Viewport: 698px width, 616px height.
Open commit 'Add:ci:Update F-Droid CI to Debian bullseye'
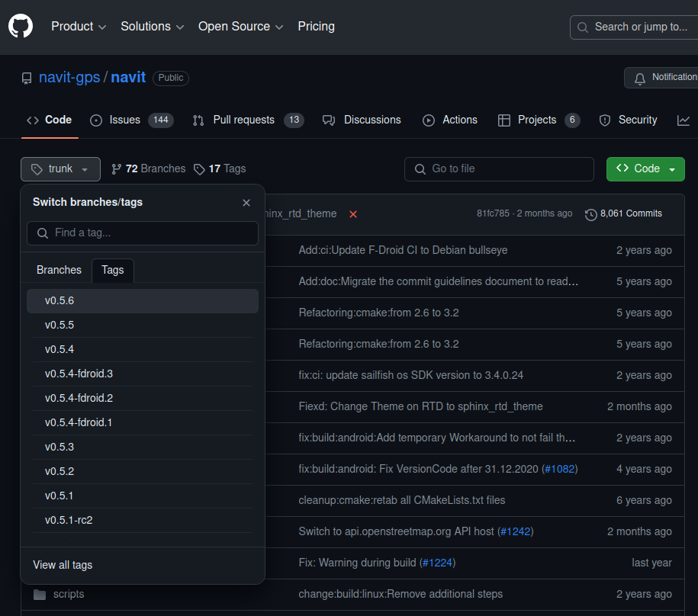pyautogui.click(x=403, y=250)
